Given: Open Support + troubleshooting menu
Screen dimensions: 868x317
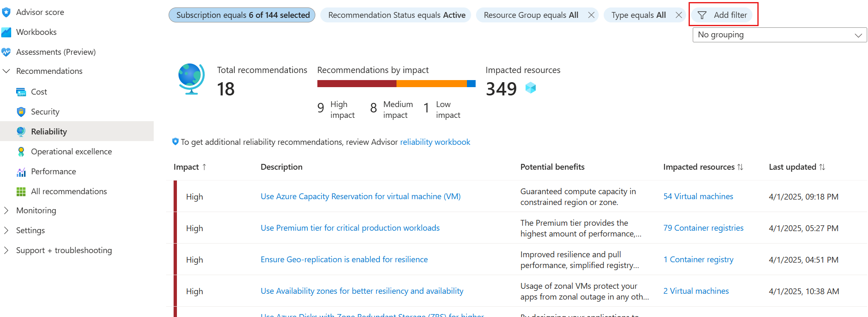Looking at the screenshot, I should (64, 250).
